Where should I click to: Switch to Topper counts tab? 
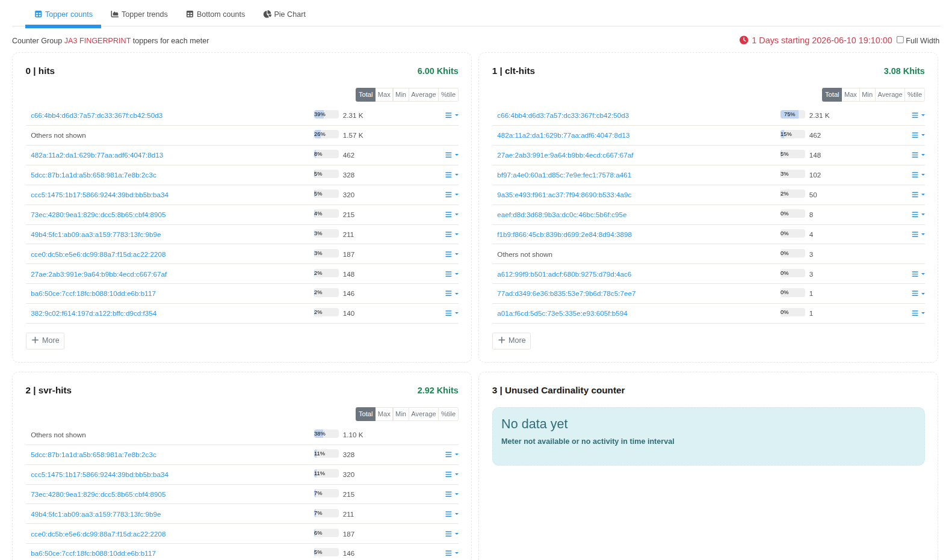pyautogui.click(x=63, y=14)
